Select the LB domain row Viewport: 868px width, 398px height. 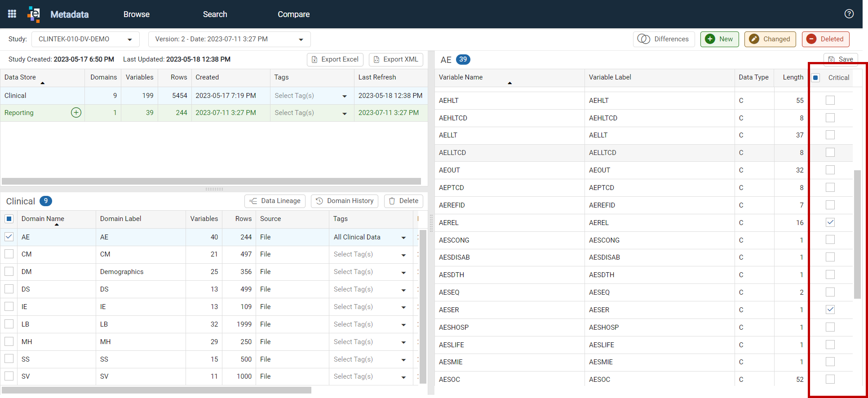[x=209, y=324]
